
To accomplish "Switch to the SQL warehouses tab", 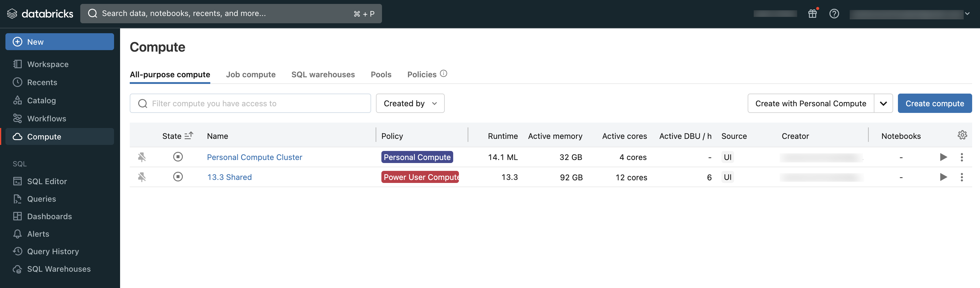I will pyautogui.click(x=323, y=75).
